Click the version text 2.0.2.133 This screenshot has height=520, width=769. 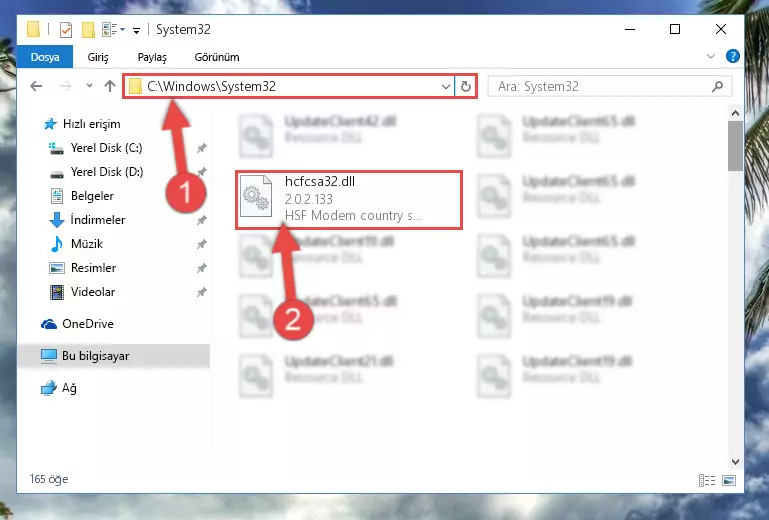click(x=308, y=199)
